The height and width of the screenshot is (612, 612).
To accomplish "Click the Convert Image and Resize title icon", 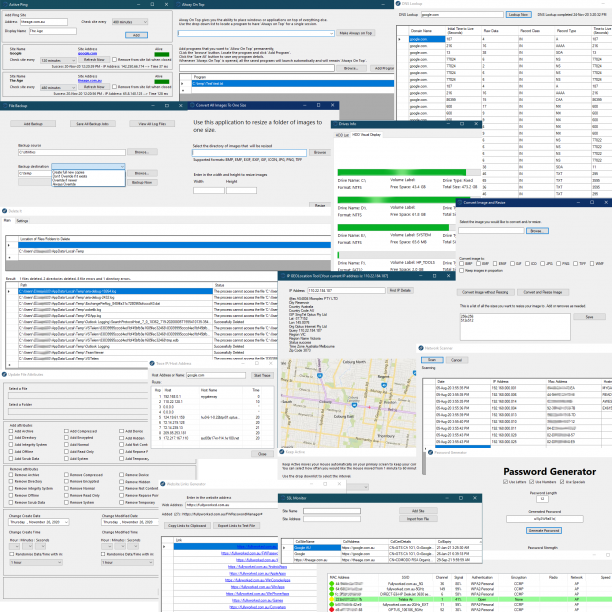I will click(460, 203).
